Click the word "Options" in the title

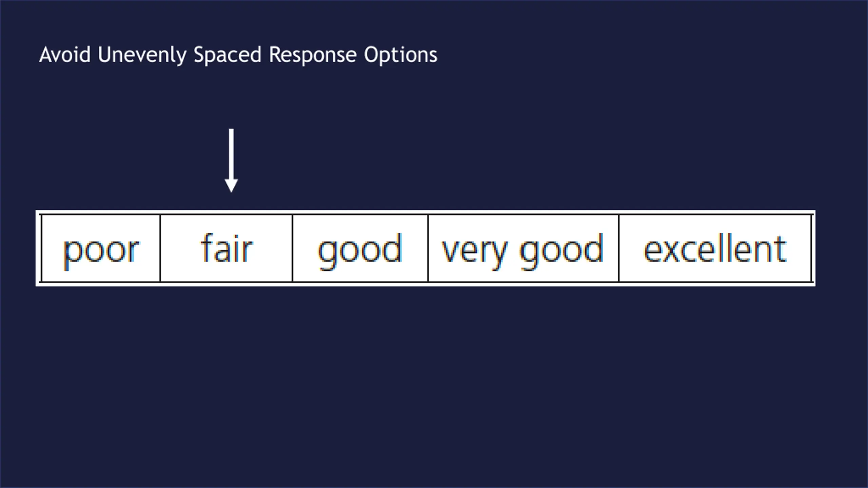pos(401,55)
